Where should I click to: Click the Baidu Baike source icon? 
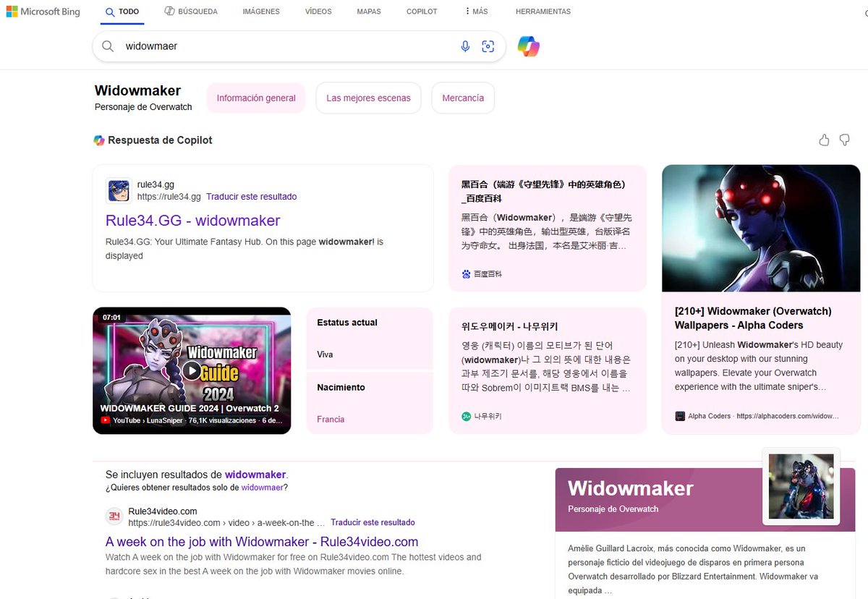pos(466,274)
